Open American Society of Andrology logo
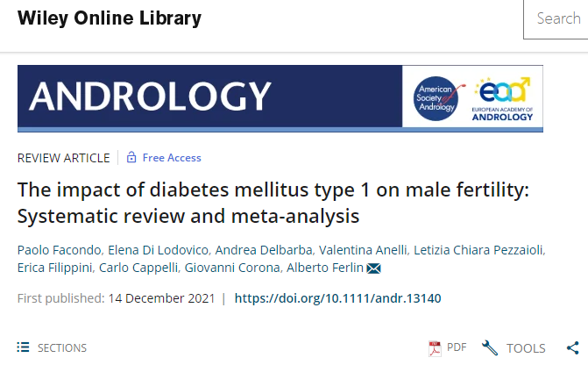The width and height of the screenshot is (588, 372). 439,98
